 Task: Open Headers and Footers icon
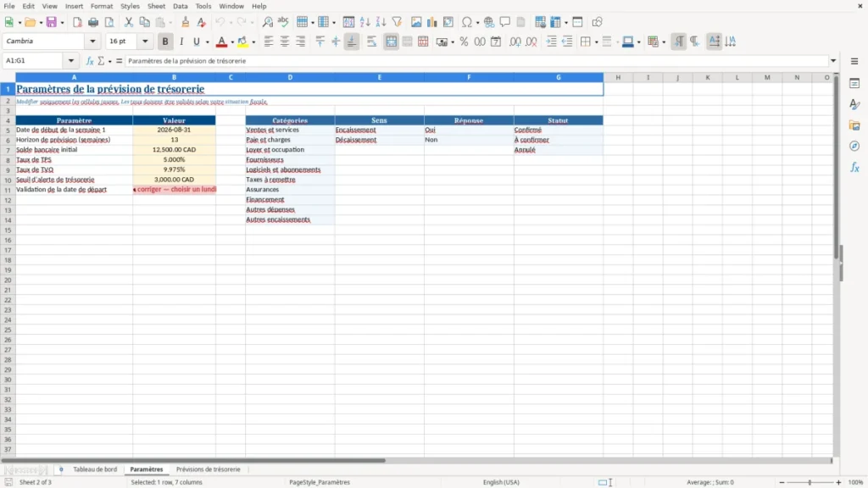coord(521,22)
